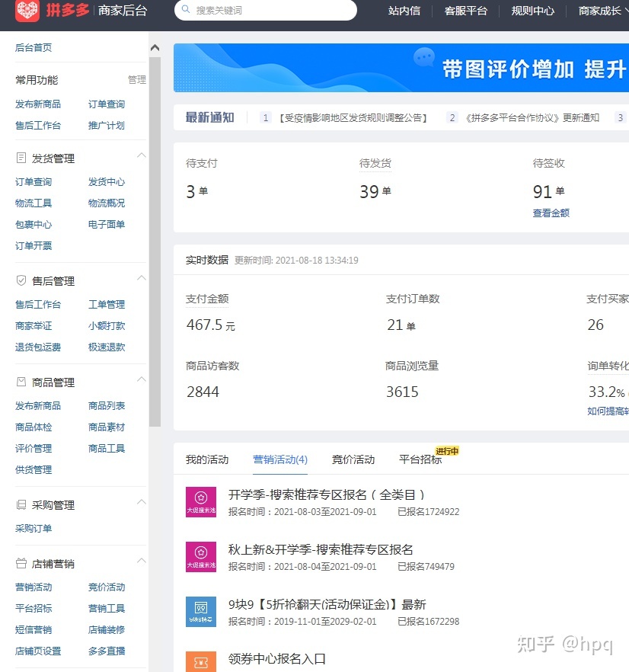Open 评价管理 link
The width and height of the screenshot is (629, 672).
[x=34, y=448]
